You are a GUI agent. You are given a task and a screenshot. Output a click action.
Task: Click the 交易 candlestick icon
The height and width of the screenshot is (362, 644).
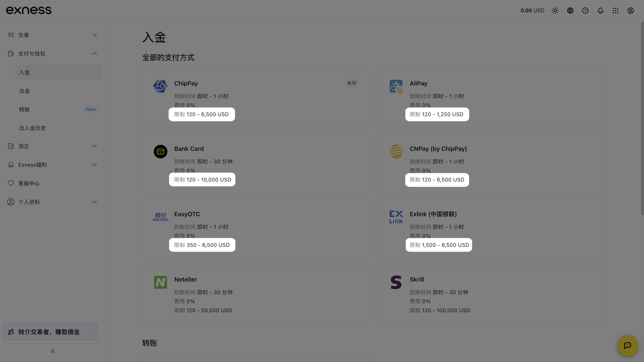[x=11, y=35]
